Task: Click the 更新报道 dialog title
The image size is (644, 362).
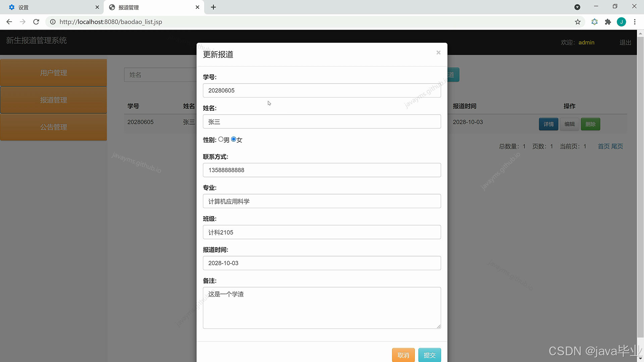Action: [x=218, y=54]
